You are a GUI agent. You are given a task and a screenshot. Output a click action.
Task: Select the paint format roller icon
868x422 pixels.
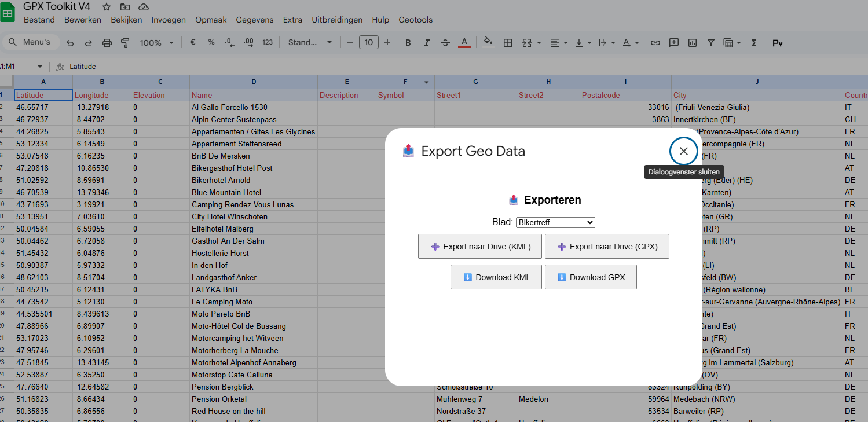(x=125, y=43)
